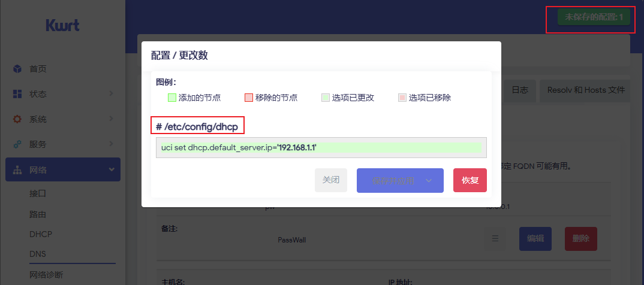
Task: Click the 配置 / 更改数 dialog title
Action: click(179, 55)
